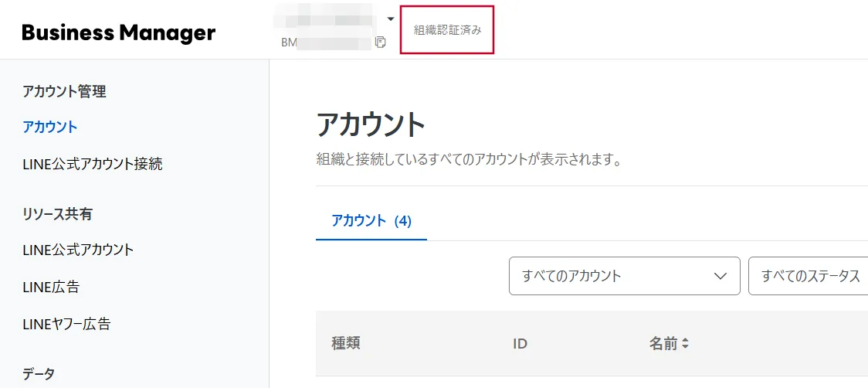The width and height of the screenshot is (868, 388).
Task: Switch to the アカウント (4) tab
Action: (x=371, y=221)
